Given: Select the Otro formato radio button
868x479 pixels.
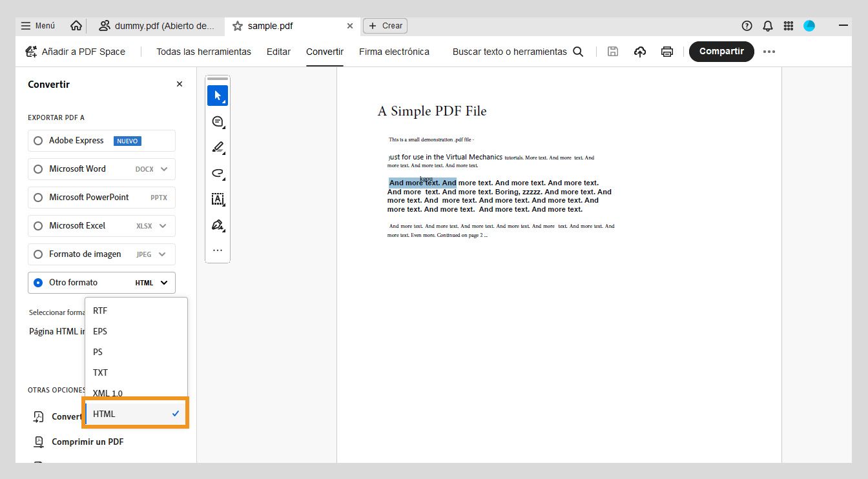Looking at the screenshot, I should (x=38, y=283).
